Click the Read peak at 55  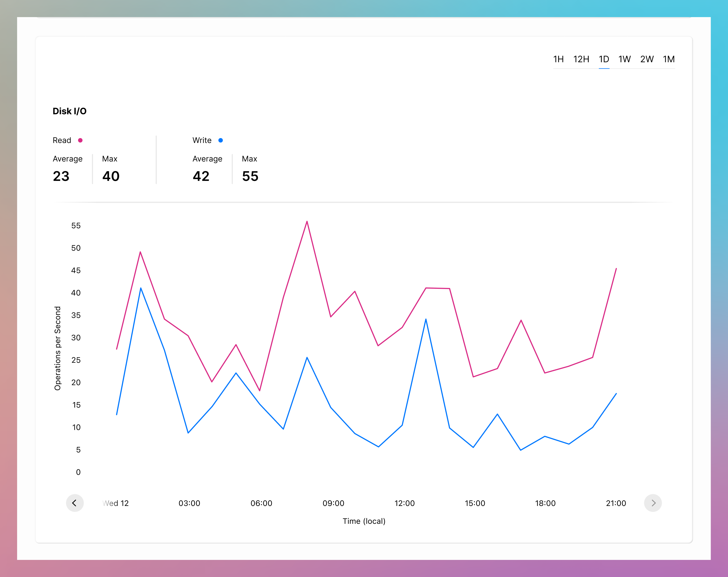pos(307,222)
